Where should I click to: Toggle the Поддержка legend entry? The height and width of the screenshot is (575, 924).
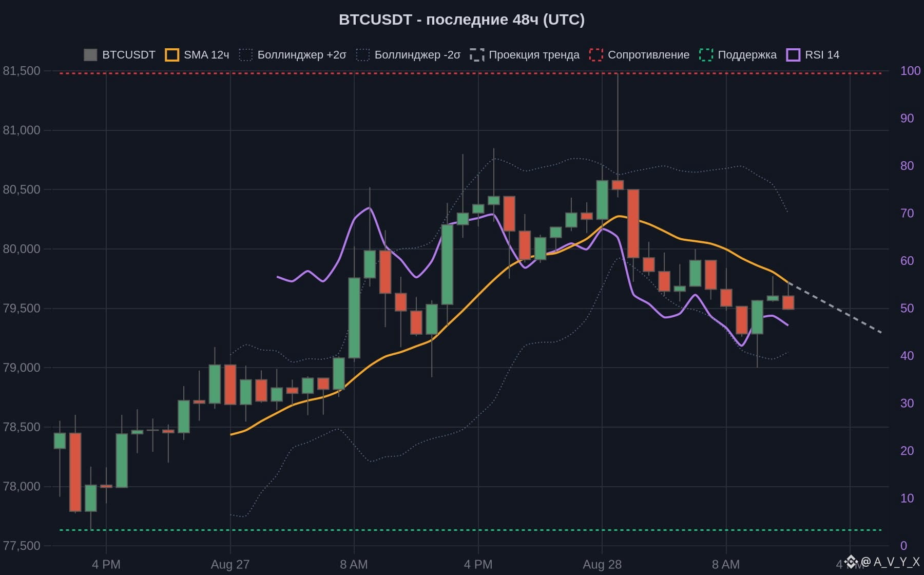(738, 55)
